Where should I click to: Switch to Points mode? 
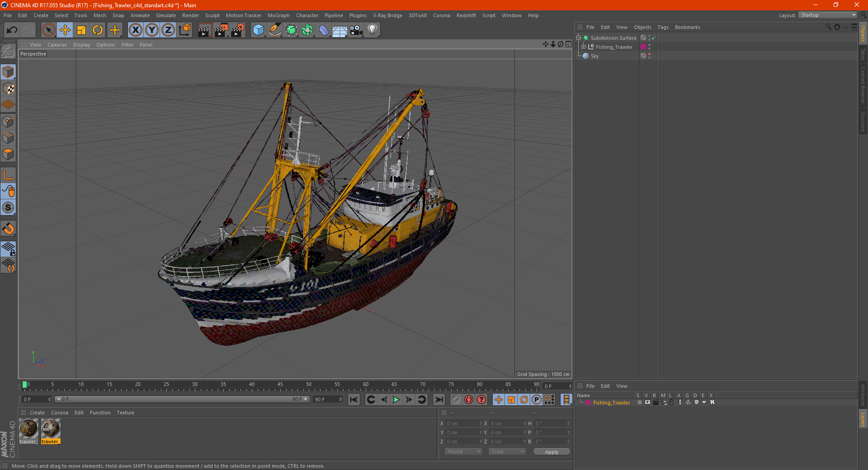click(8, 121)
